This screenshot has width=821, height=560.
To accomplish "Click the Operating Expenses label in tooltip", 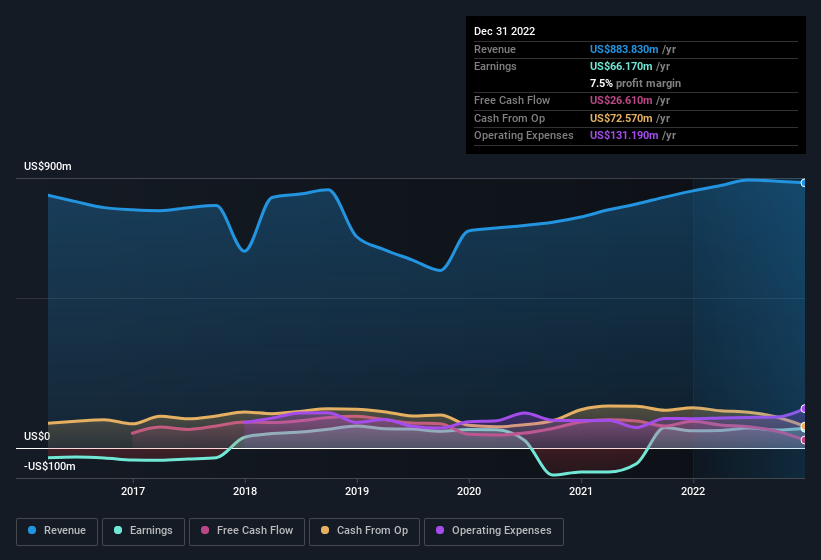I will [x=524, y=136].
